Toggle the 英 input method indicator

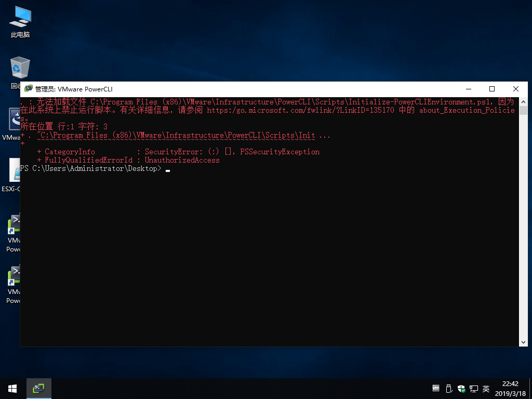click(x=486, y=389)
